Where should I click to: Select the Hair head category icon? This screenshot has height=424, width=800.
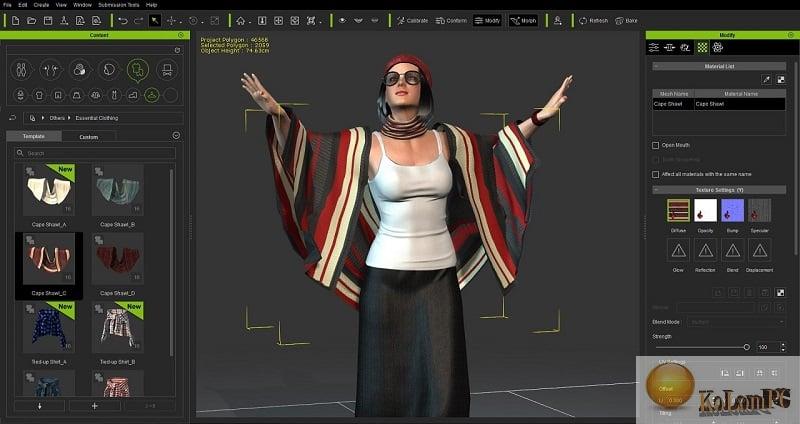tap(109, 70)
